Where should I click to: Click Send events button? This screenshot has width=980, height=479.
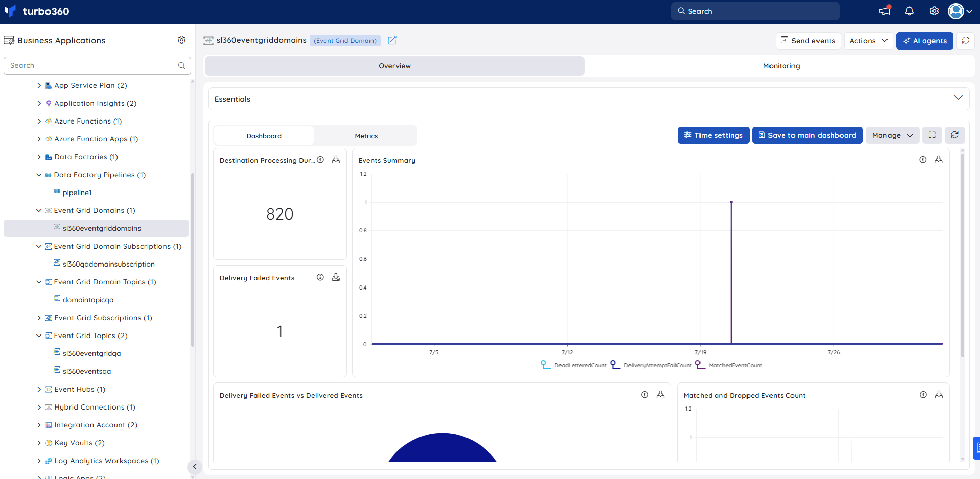tap(808, 41)
